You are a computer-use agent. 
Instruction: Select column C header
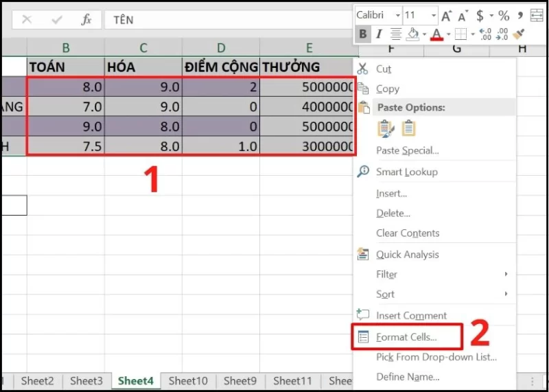(x=143, y=47)
